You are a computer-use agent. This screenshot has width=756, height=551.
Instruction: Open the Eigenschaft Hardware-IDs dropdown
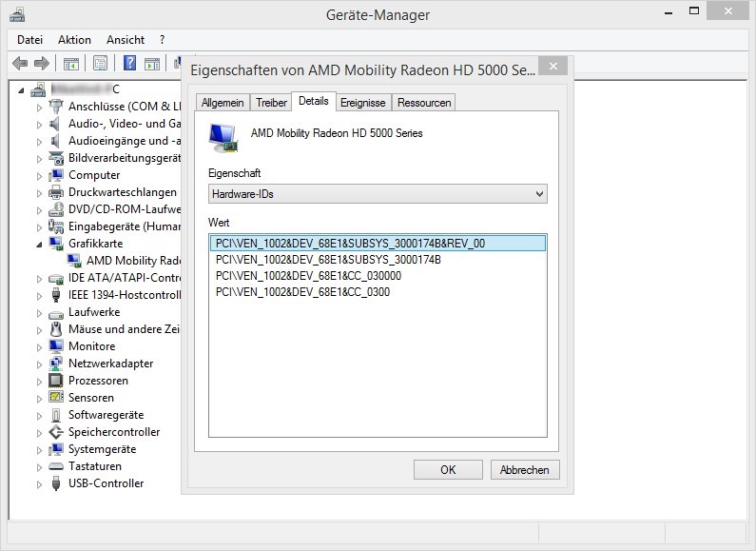tap(378, 194)
